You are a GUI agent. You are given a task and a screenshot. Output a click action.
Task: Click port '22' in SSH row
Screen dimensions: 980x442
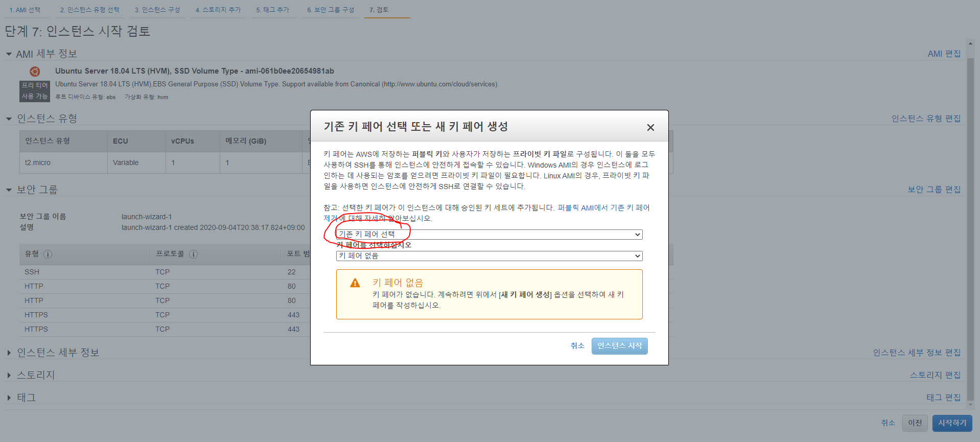(x=291, y=272)
